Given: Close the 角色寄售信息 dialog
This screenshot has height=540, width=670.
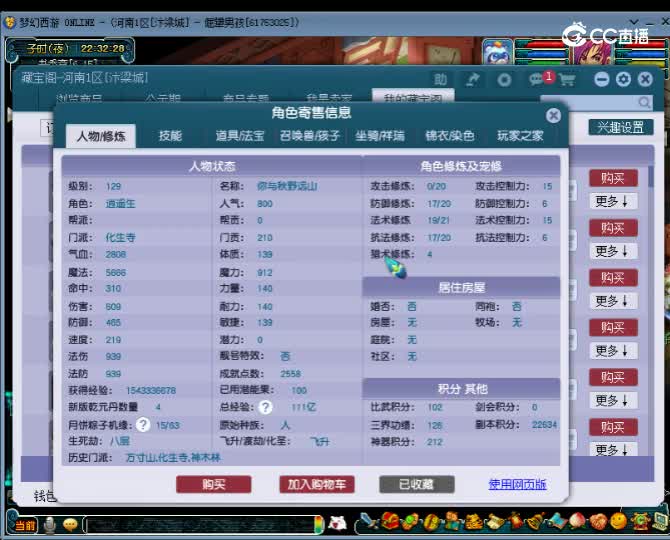Looking at the screenshot, I should (553, 115).
